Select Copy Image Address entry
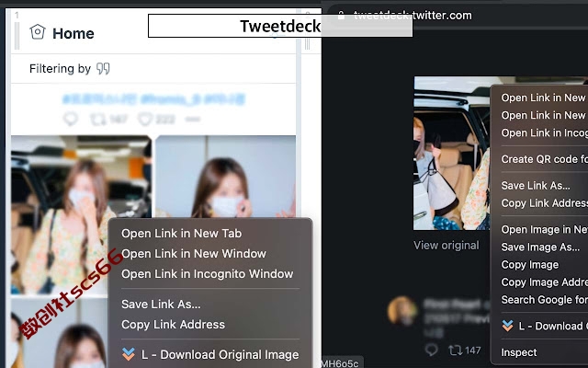 (x=544, y=282)
